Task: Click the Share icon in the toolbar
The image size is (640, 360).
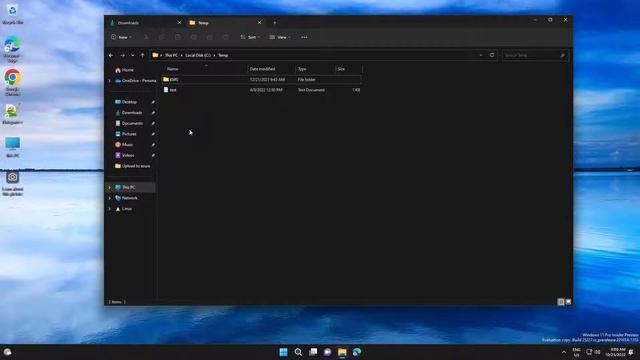Action: click(210, 37)
